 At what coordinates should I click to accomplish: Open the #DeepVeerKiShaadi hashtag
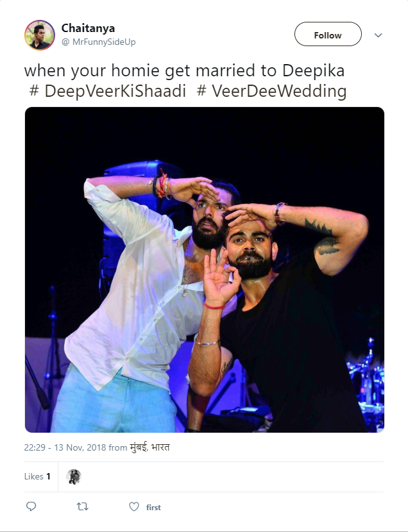click(108, 91)
